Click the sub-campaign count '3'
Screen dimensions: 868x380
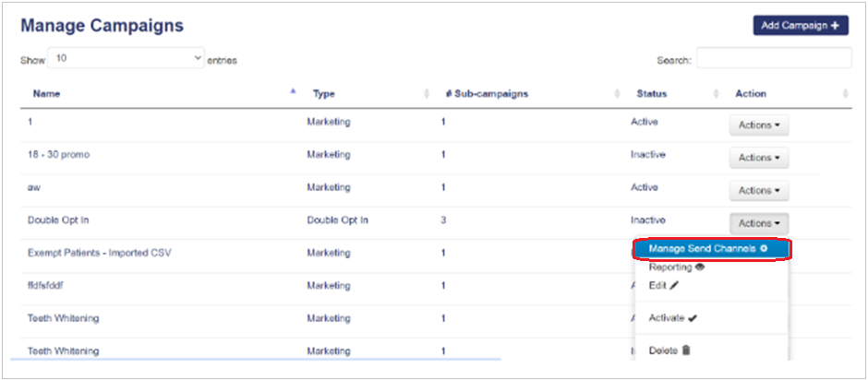click(x=443, y=220)
